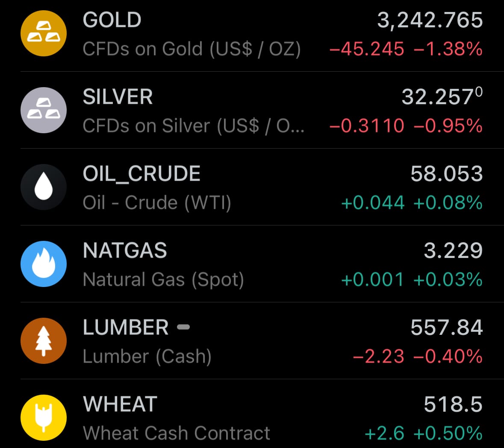Tap the gray dash indicator beside LUMBER

[183, 327]
